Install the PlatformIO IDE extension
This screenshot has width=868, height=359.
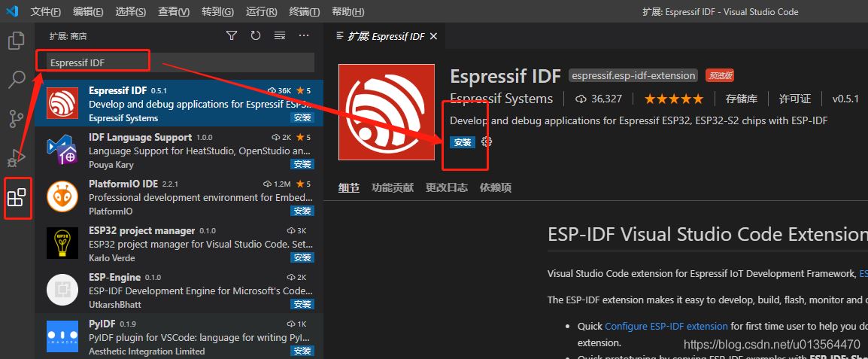(x=302, y=211)
